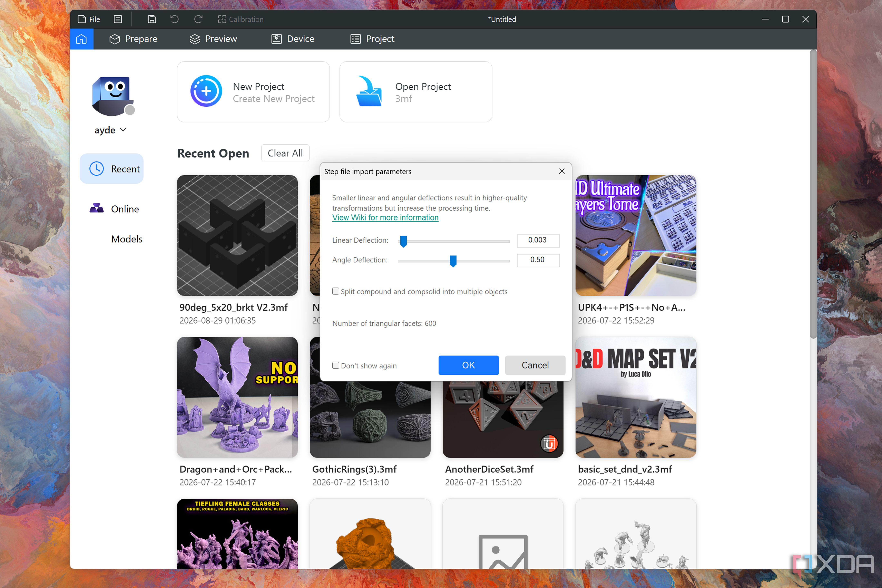
Task: Click OK in import dialog
Action: pyautogui.click(x=468, y=365)
